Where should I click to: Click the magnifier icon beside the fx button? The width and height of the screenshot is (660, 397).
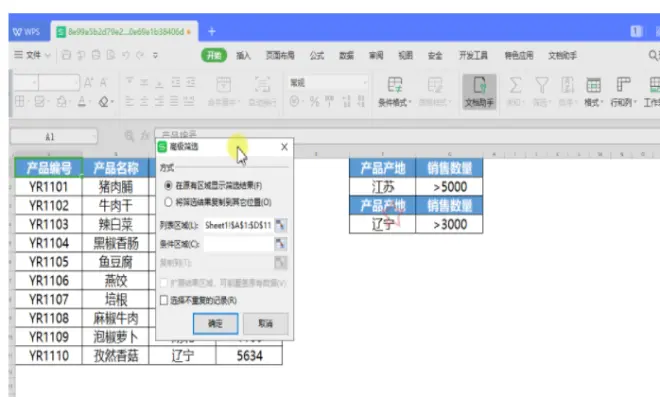[x=129, y=136]
